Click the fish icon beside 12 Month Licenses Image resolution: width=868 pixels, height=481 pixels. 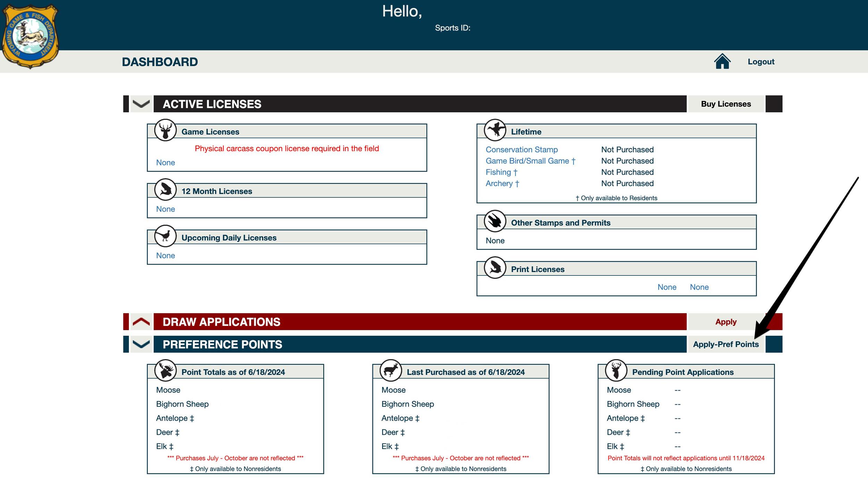click(165, 190)
